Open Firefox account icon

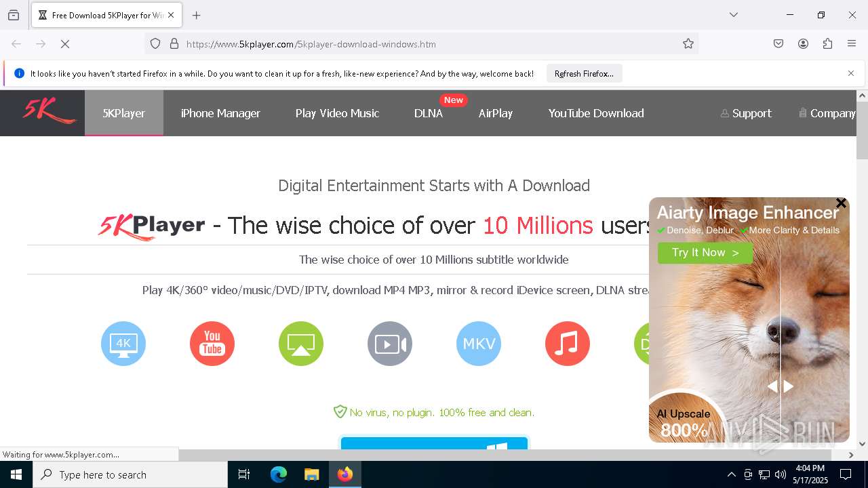pyautogui.click(x=803, y=44)
